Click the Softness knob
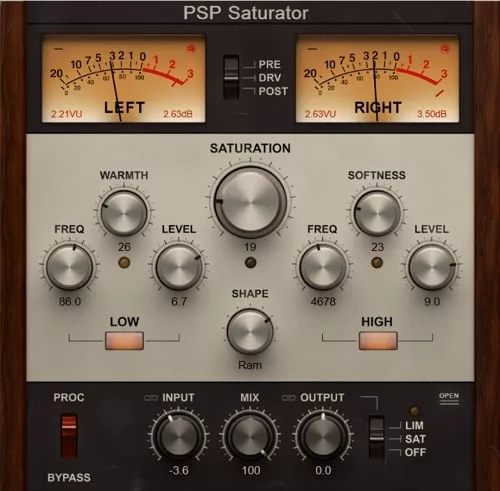 pyautogui.click(x=377, y=213)
